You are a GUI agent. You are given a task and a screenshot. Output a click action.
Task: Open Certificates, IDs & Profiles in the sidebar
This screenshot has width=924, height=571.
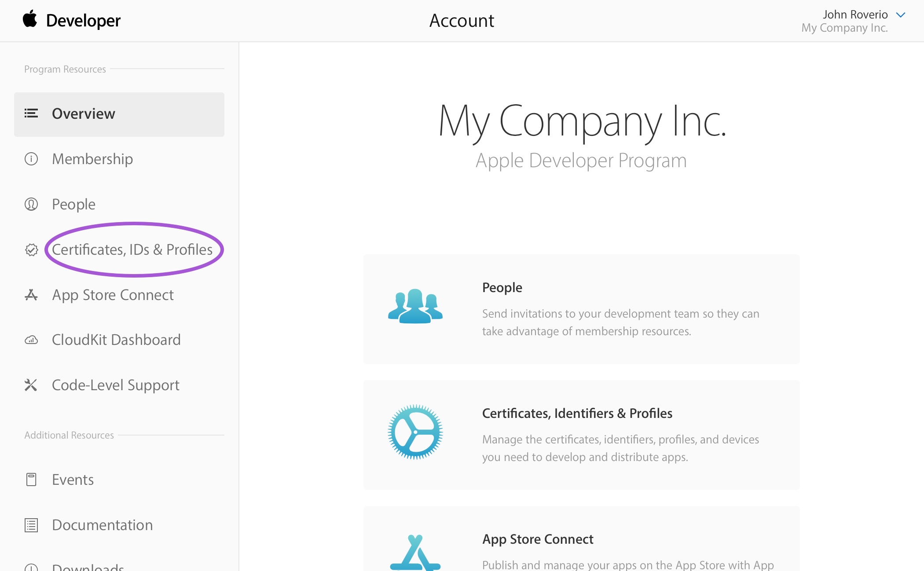(132, 249)
